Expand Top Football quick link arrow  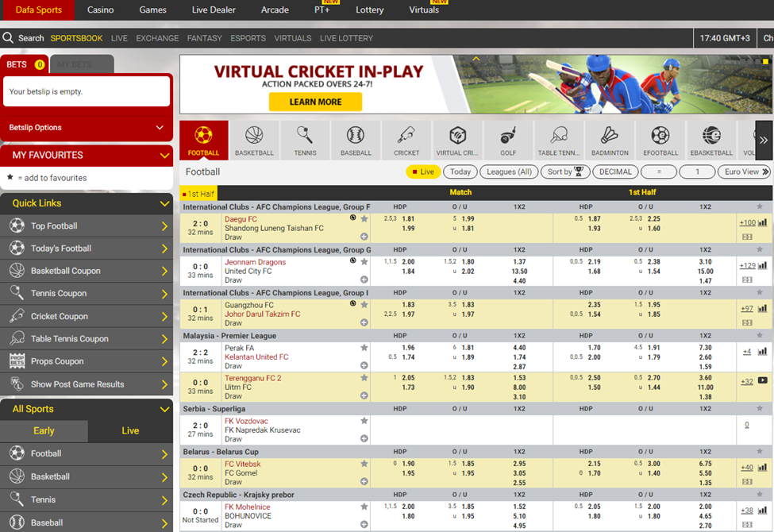coord(164,226)
